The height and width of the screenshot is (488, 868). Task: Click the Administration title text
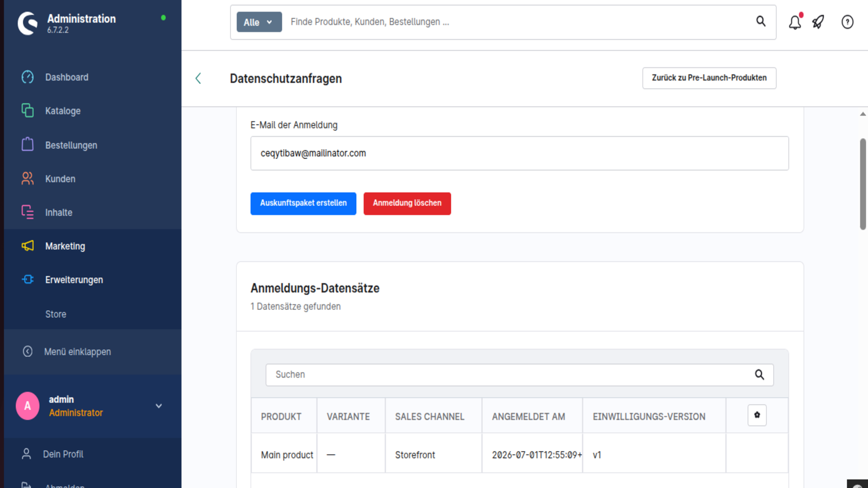point(81,19)
